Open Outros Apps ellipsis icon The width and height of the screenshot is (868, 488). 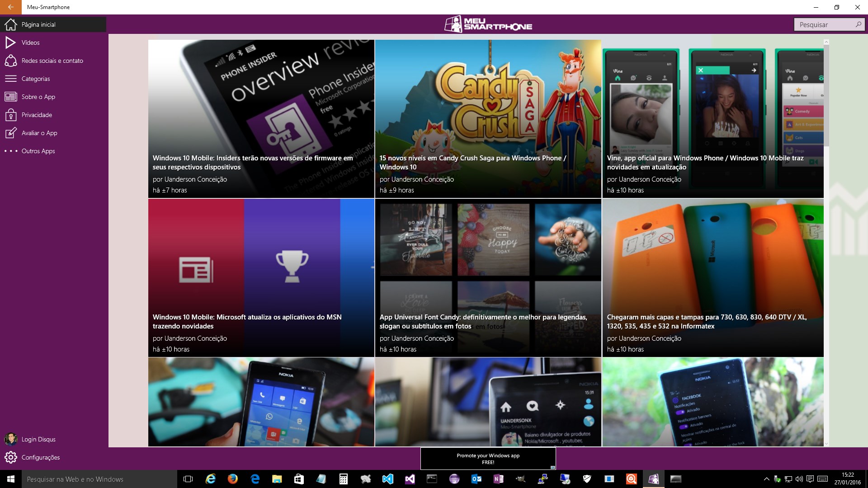(x=10, y=151)
